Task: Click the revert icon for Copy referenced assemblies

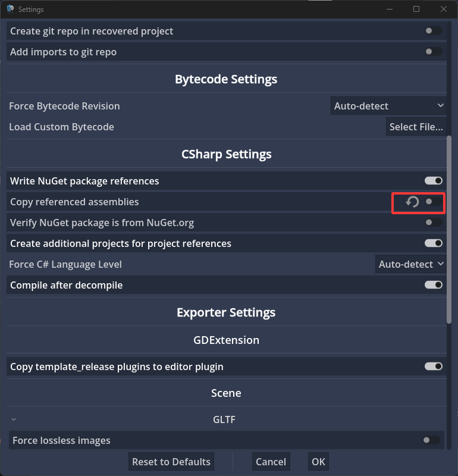Action: [x=412, y=202]
